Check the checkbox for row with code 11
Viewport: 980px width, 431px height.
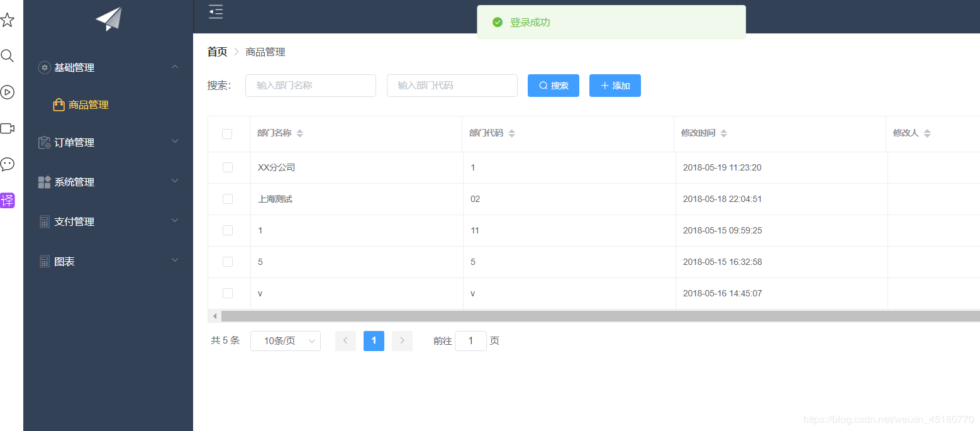coord(228,230)
